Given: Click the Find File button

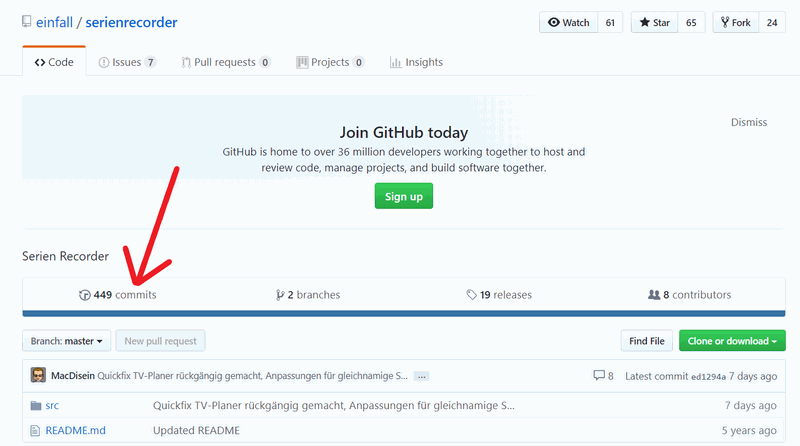Looking at the screenshot, I should pos(646,341).
